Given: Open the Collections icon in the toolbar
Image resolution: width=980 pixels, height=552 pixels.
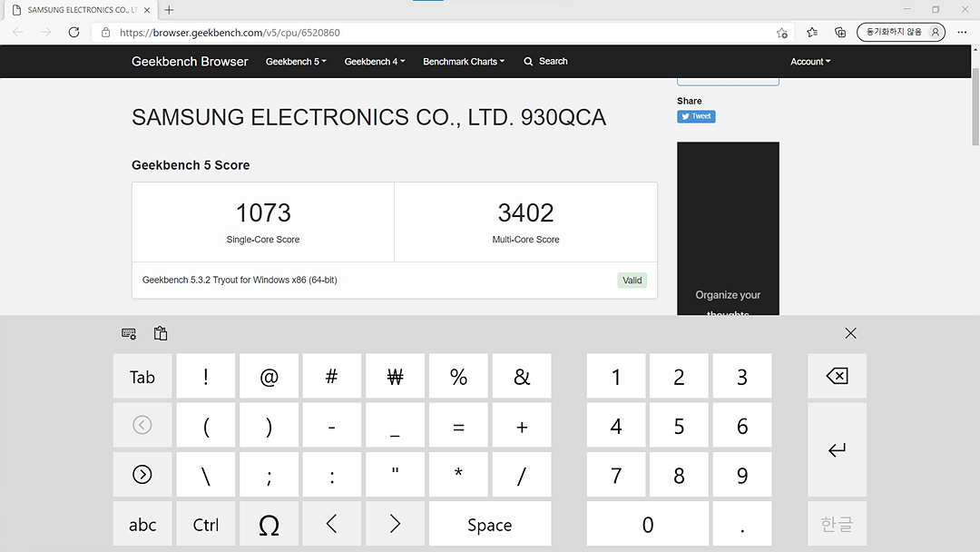Looking at the screenshot, I should click(840, 33).
